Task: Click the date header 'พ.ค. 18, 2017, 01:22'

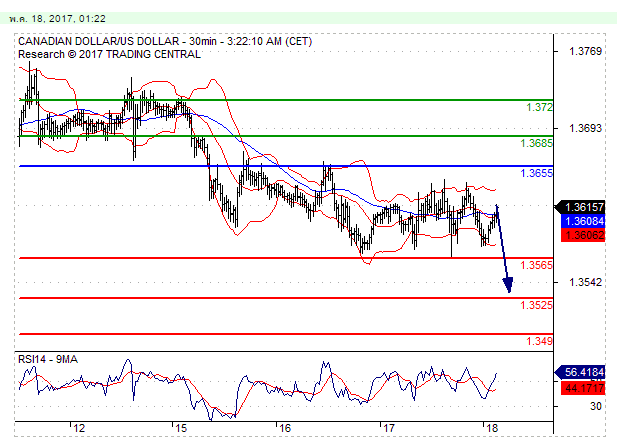Action: [x=57, y=18]
